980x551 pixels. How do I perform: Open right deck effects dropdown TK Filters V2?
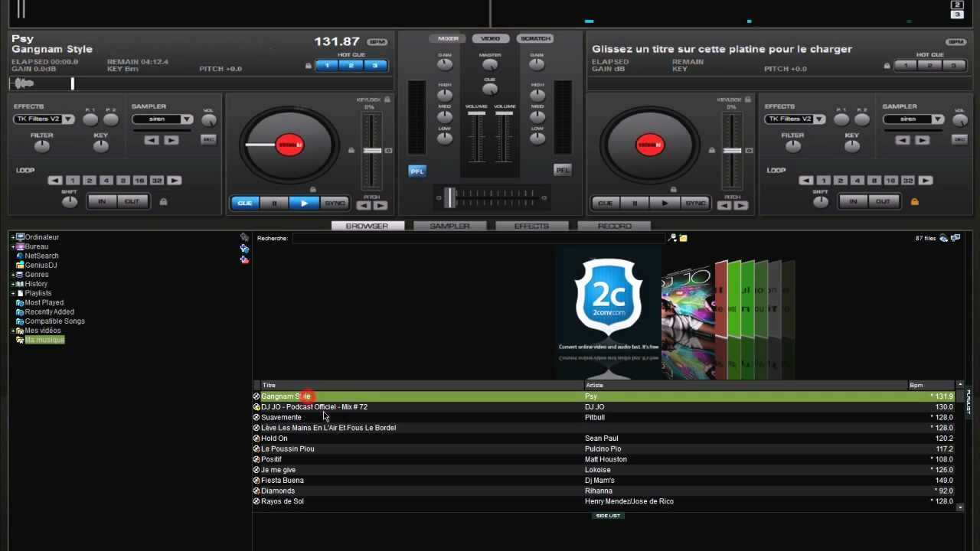click(x=795, y=119)
